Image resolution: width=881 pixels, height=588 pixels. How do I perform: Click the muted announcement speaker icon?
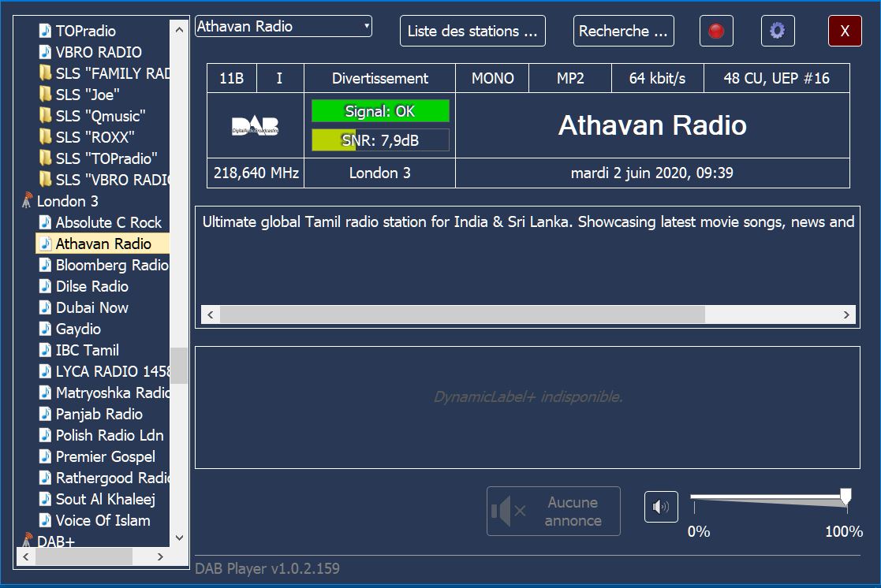click(508, 511)
